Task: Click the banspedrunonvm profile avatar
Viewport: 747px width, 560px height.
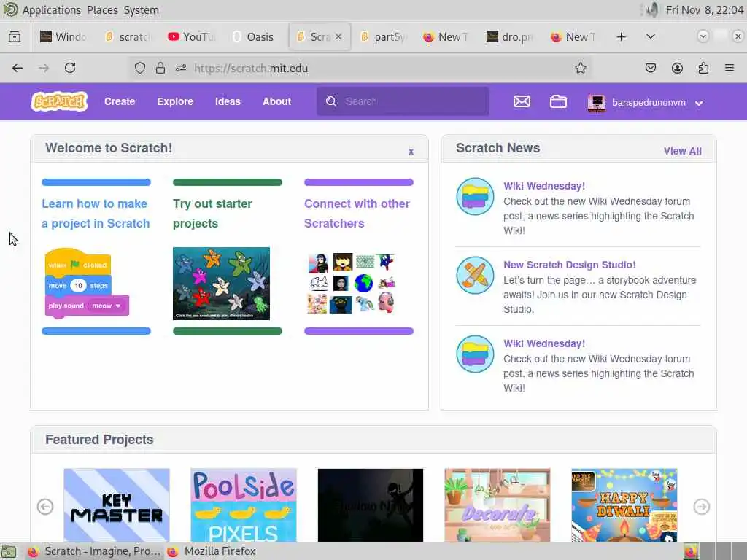Action: pyautogui.click(x=597, y=102)
